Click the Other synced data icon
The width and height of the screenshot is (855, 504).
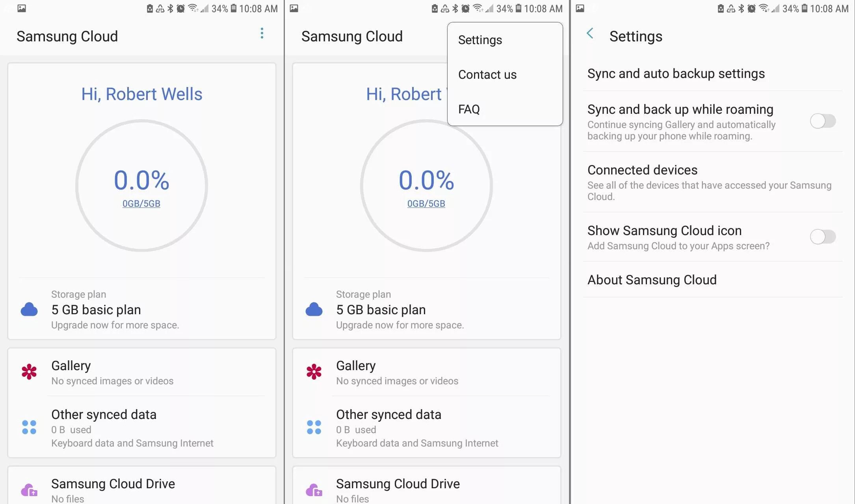[28, 426]
